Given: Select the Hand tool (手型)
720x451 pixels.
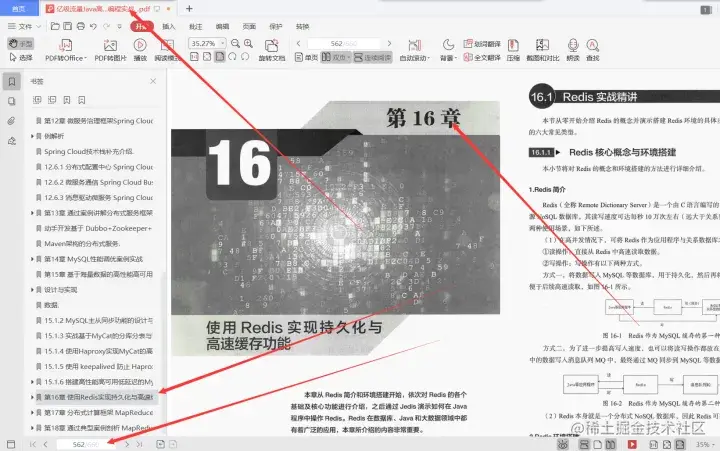Looking at the screenshot, I should 21,44.
